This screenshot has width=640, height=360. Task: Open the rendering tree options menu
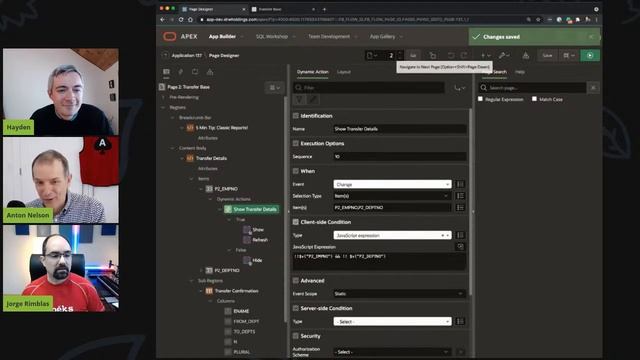(x=275, y=87)
